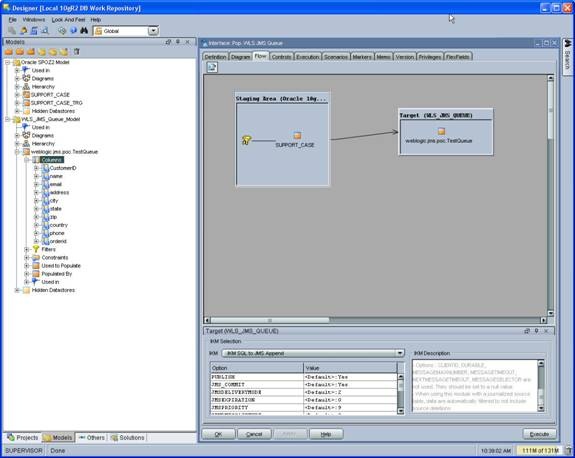Switch to the Controls tab
The width and height of the screenshot is (575, 458).
coord(282,57)
